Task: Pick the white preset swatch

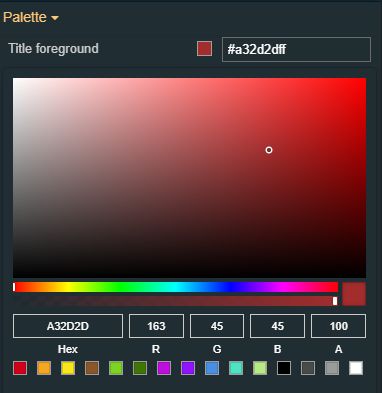Action: 356,368
